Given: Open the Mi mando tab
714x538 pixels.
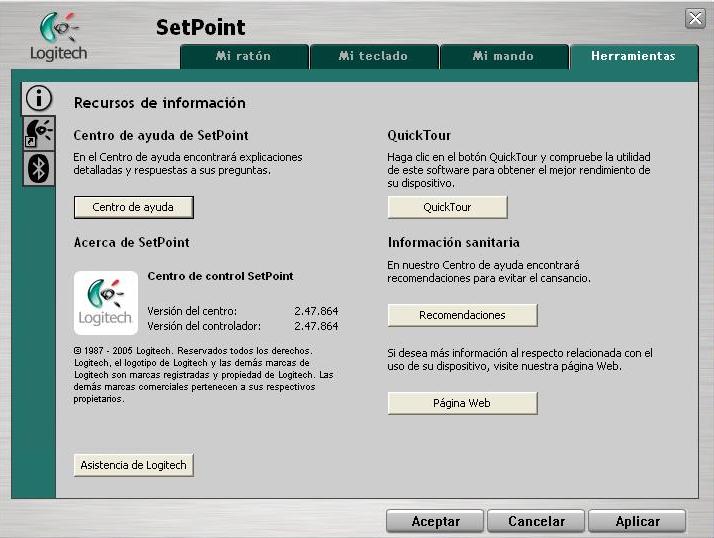Looking at the screenshot, I should click(503, 57).
